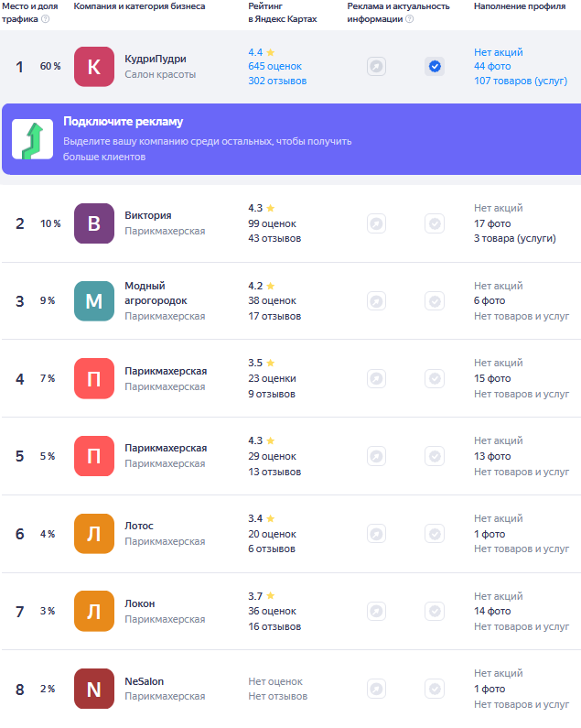Click the advertising icon for Виктория
This screenshot has width=581, height=728.
tap(376, 223)
